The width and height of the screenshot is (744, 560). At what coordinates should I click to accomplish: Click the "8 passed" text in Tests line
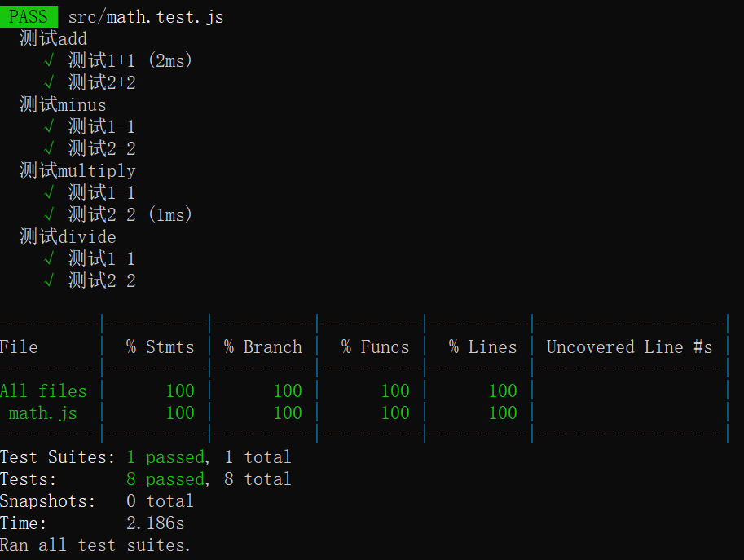tap(165, 479)
